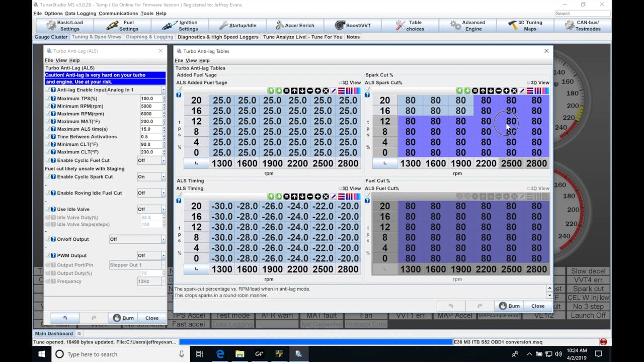Click the set-value equals icon on ALS Spark Cut table
Screen dimensions: 644x362
click(x=475, y=91)
